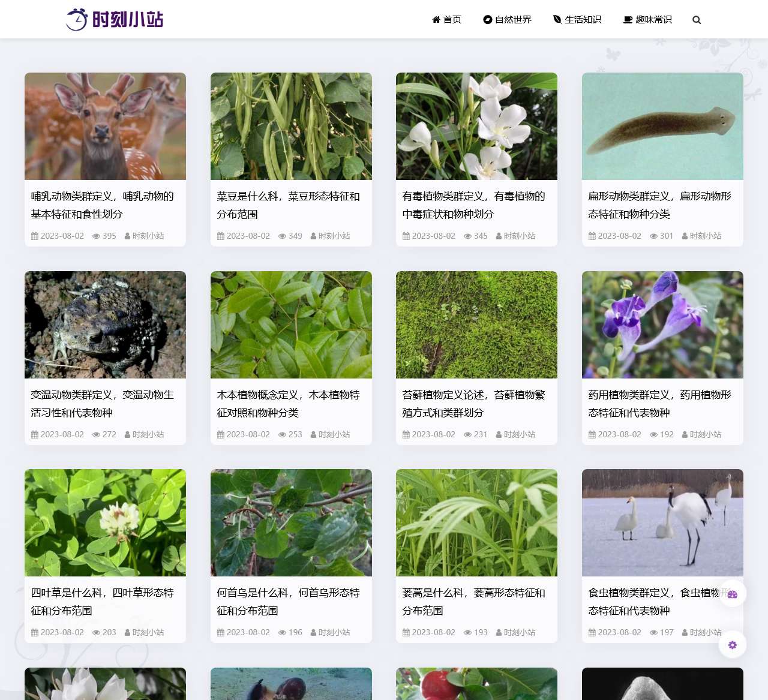Screen dimensions: 768x700
Task: Read the article 木本植物概念定义
Action: 289,404
